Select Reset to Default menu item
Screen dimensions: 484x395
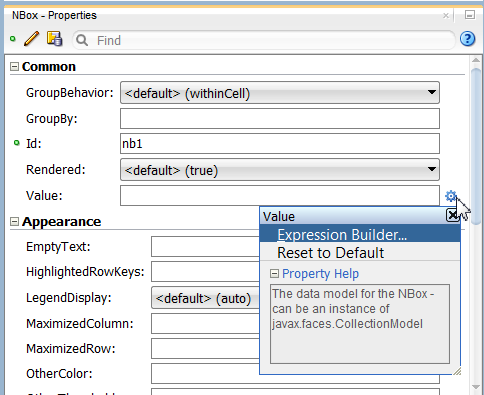360,253
